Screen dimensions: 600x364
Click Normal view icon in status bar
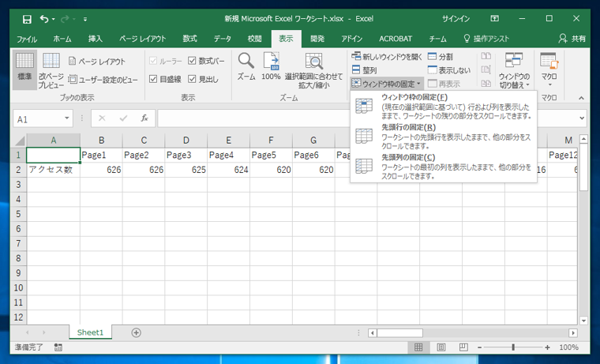[x=418, y=347]
